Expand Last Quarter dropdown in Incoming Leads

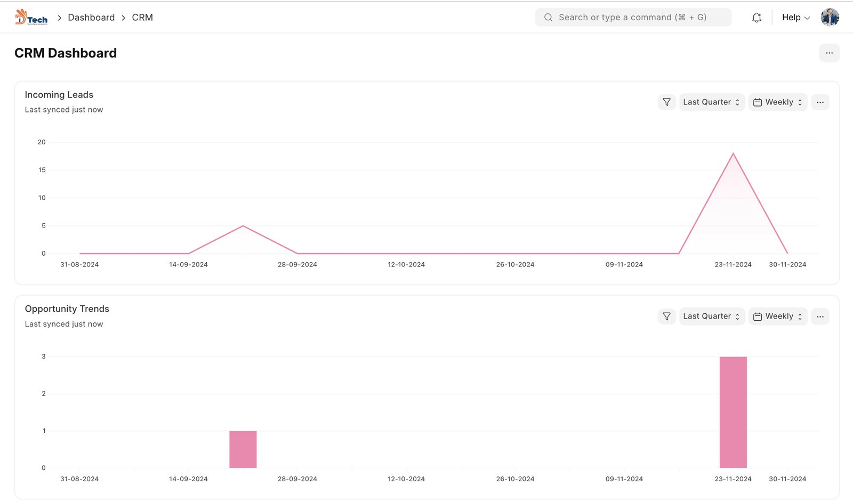tap(711, 102)
